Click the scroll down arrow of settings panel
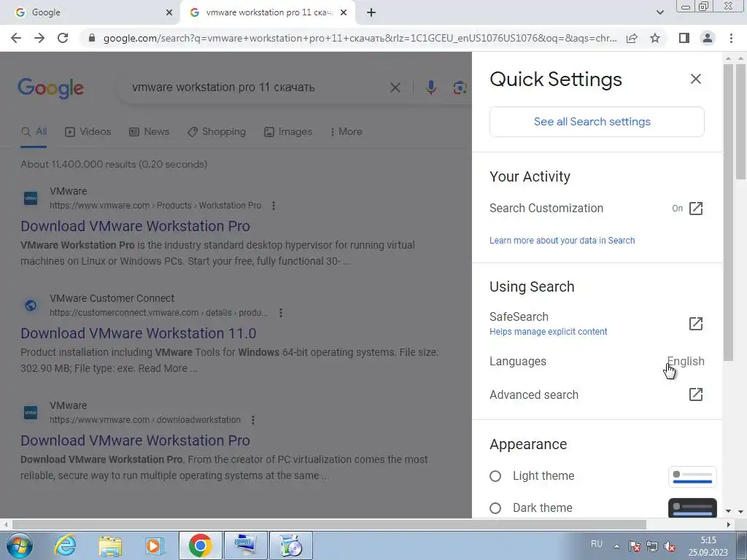 click(728, 511)
